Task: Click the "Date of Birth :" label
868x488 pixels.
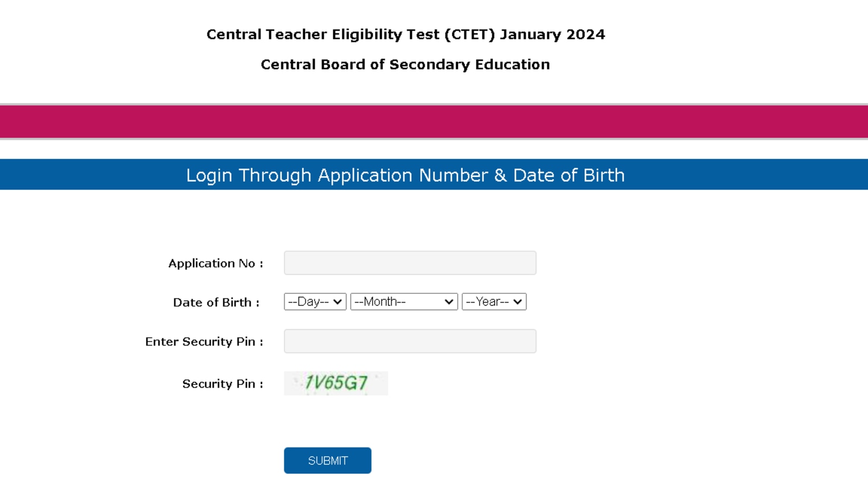Action: pos(216,303)
